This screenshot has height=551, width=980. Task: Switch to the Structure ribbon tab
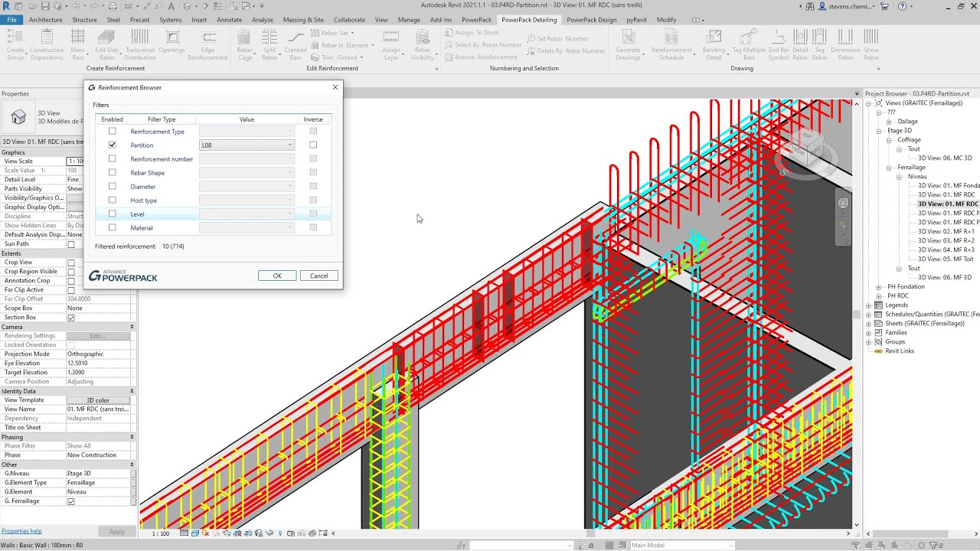click(x=84, y=20)
